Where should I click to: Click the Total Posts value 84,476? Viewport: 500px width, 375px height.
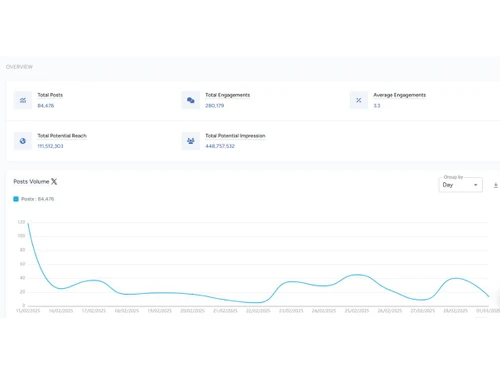(46, 106)
